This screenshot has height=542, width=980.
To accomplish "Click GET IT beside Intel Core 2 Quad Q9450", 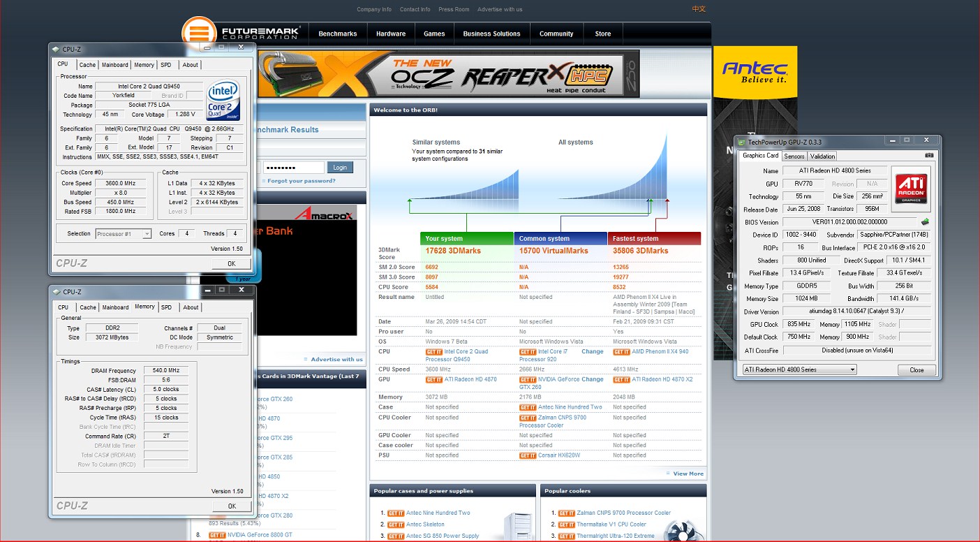I will pyautogui.click(x=434, y=352).
